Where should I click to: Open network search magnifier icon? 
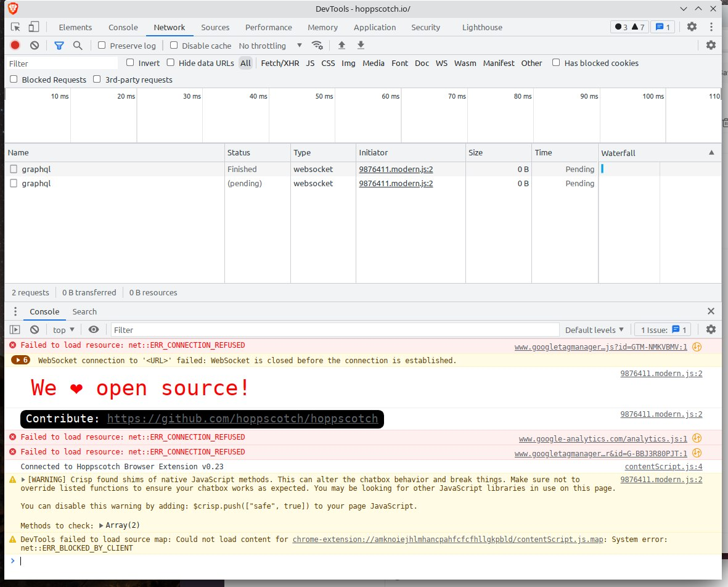pyautogui.click(x=78, y=45)
